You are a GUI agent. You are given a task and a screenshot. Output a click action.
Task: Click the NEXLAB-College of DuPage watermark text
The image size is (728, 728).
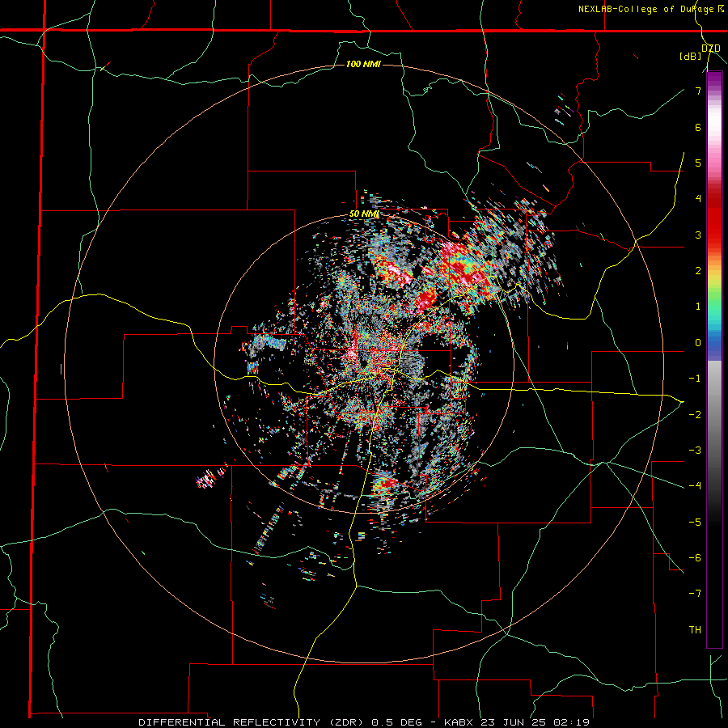pyautogui.click(x=647, y=9)
